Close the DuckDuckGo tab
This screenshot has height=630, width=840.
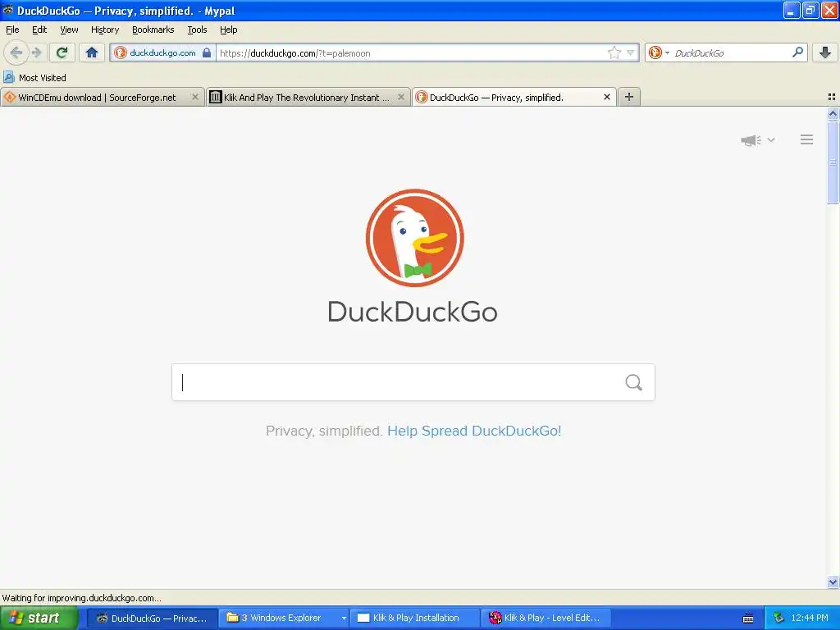[x=606, y=97]
